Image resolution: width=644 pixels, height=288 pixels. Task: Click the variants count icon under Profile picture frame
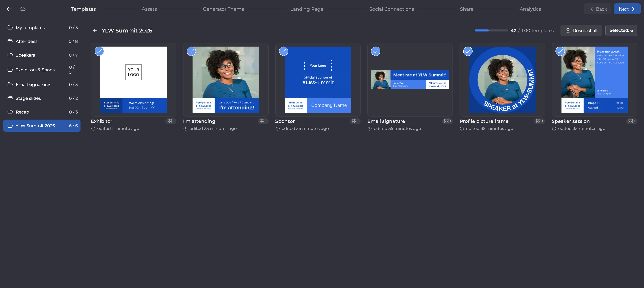tap(540, 121)
